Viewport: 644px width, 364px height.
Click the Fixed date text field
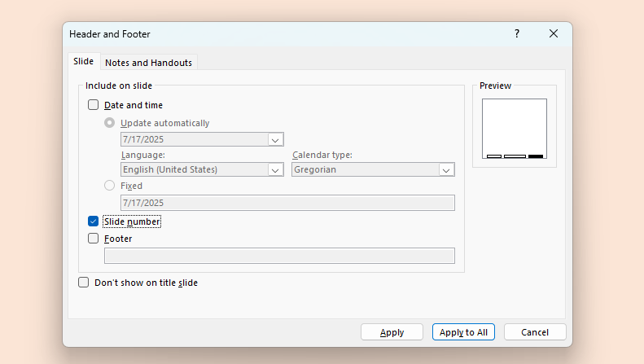coord(287,203)
